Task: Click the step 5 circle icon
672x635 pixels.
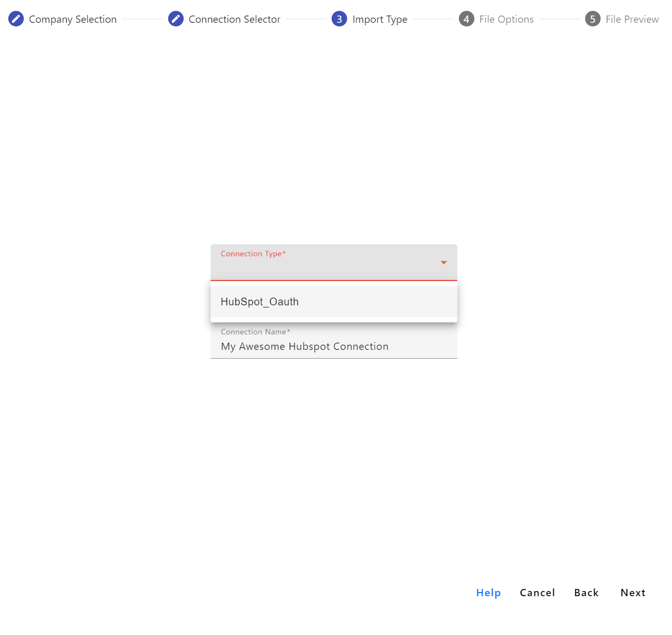Action: click(593, 19)
